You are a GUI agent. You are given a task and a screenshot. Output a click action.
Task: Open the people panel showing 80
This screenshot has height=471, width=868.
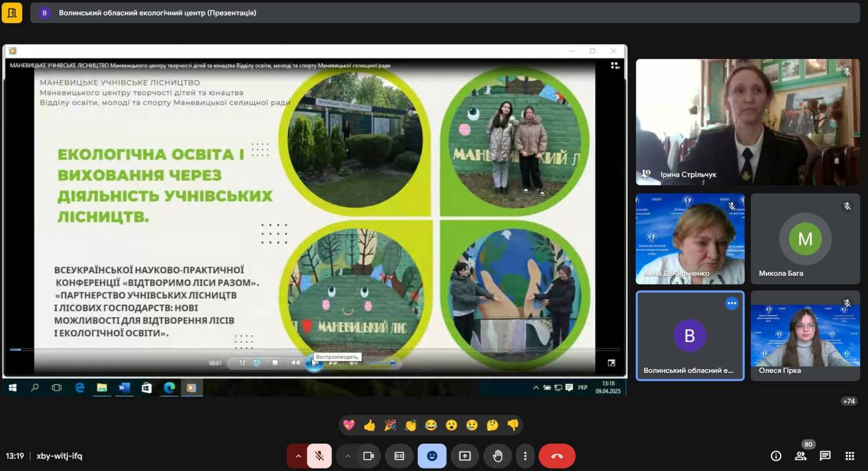click(801, 456)
